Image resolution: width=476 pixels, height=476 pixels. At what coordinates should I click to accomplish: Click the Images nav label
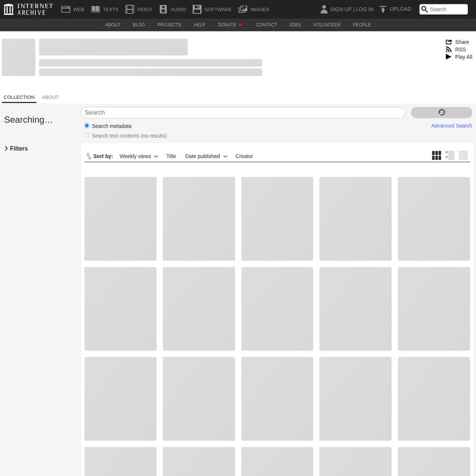pos(259,10)
